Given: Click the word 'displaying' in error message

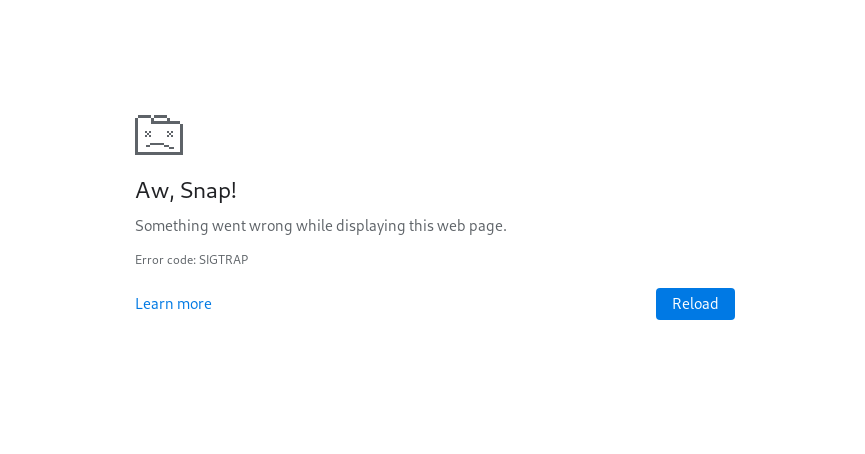Looking at the screenshot, I should click(x=371, y=226).
